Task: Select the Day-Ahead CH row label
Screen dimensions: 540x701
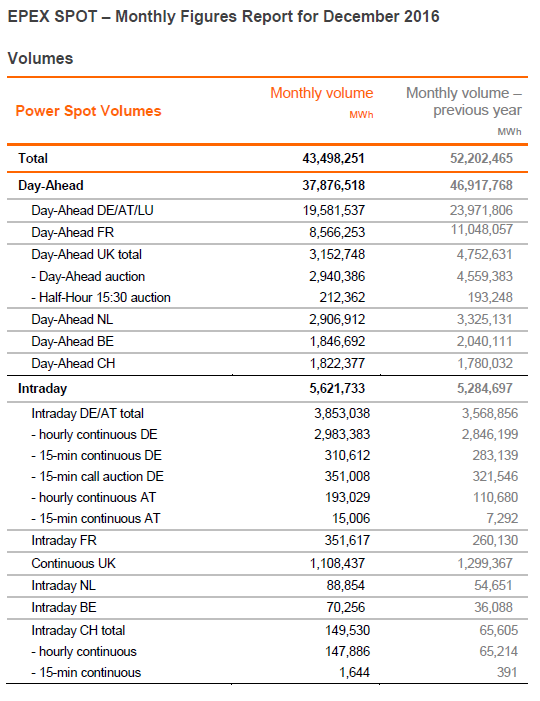Action: 73,363
